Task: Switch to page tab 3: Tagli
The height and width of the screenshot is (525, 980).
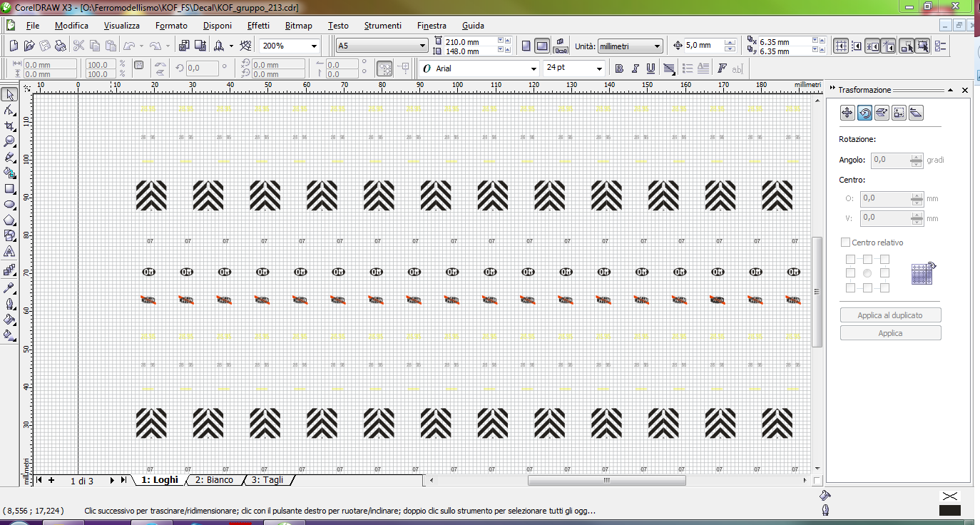Action: point(267,480)
